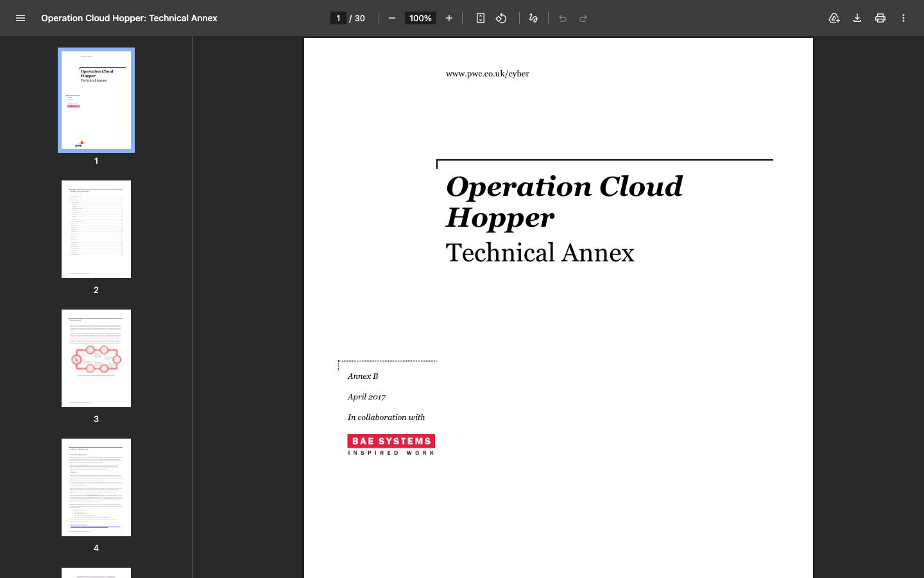This screenshot has width=924, height=578.
Task: Select the page 4 thumbnail
Action: coord(96,487)
